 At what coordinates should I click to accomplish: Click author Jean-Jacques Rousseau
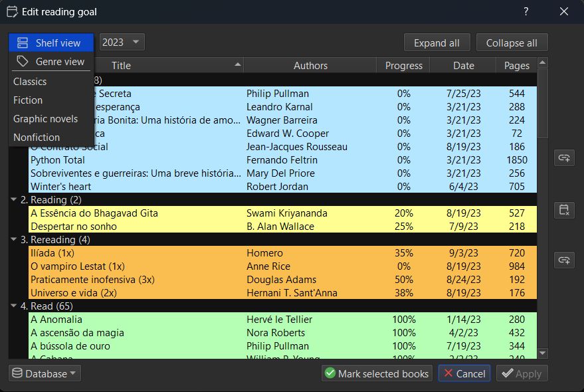(297, 147)
